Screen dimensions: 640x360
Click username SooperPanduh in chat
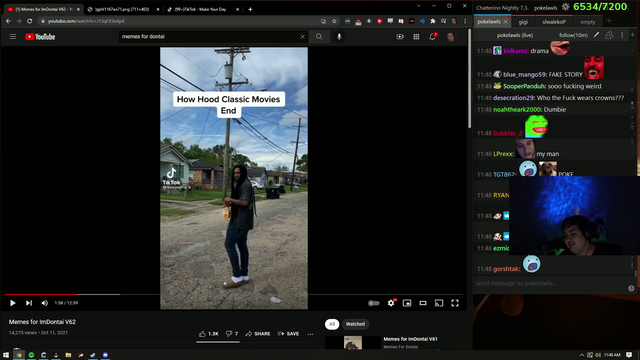(524, 86)
